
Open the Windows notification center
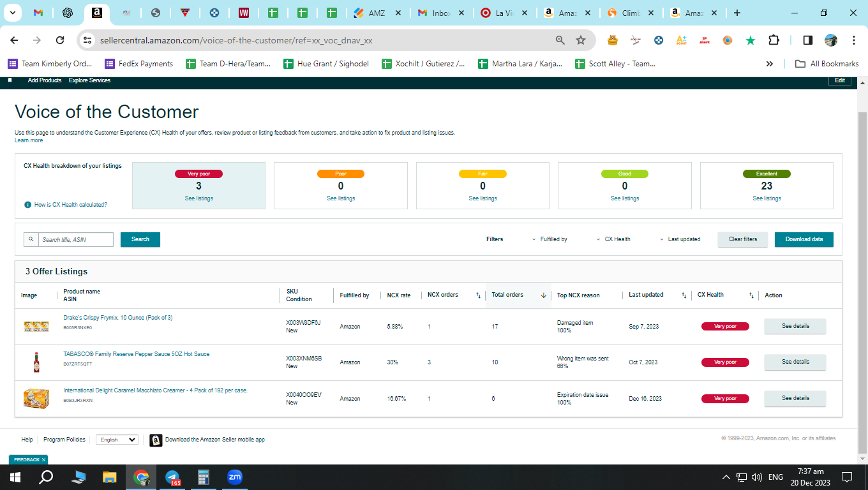(847, 477)
